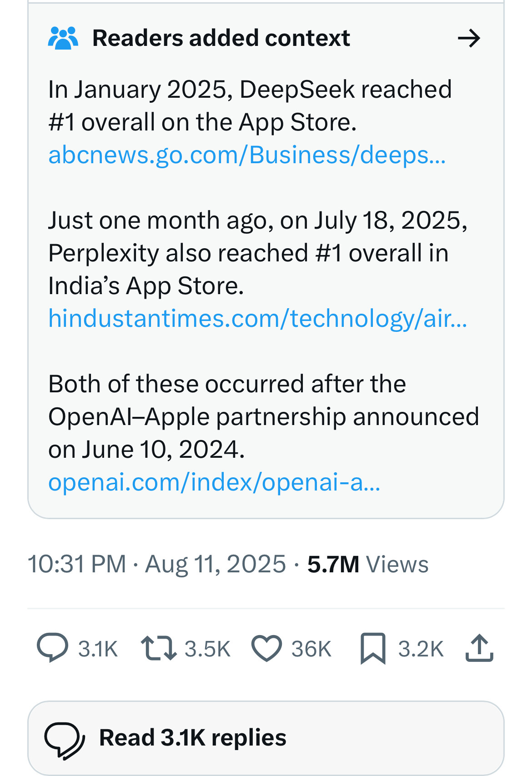Click the reply speech bubble icon
532x776 pixels.
[53, 648]
